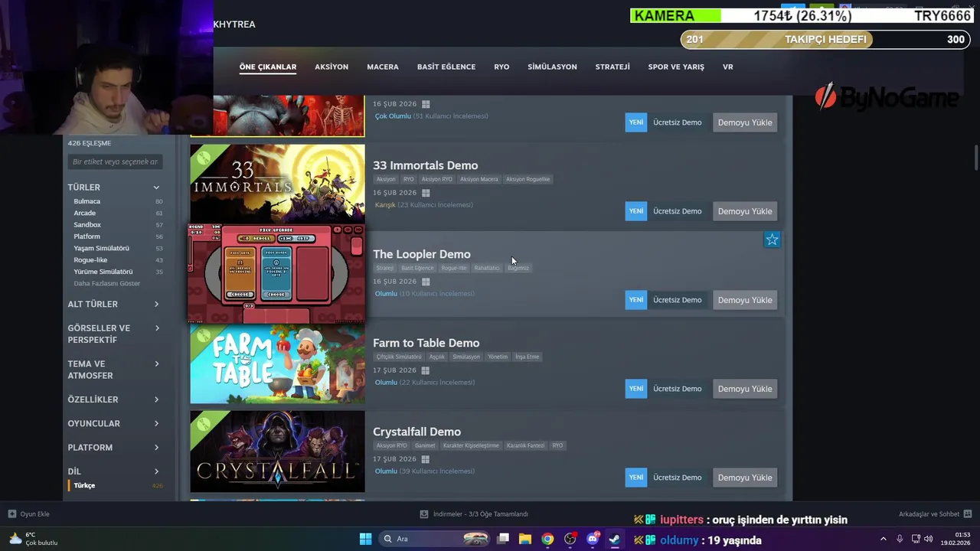Click the Windows platform icon on 33 Immortals Demo
The width and height of the screenshot is (980, 551).
point(426,193)
